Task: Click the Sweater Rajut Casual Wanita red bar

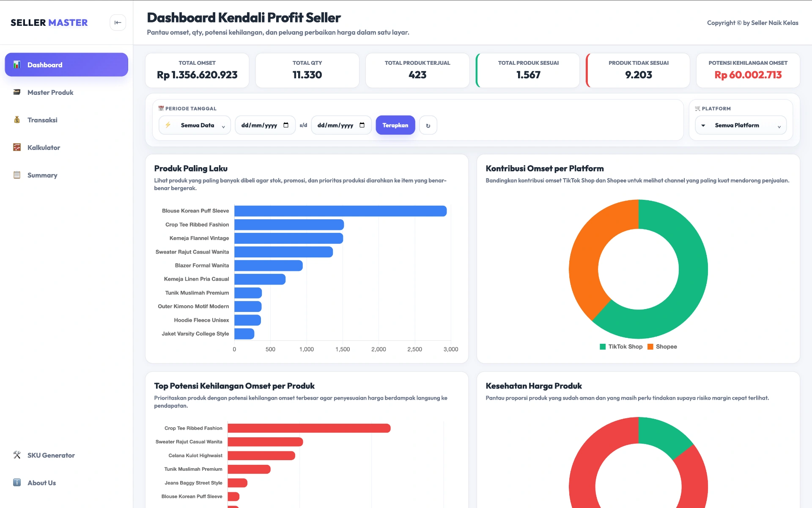Action: click(x=265, y=442)
